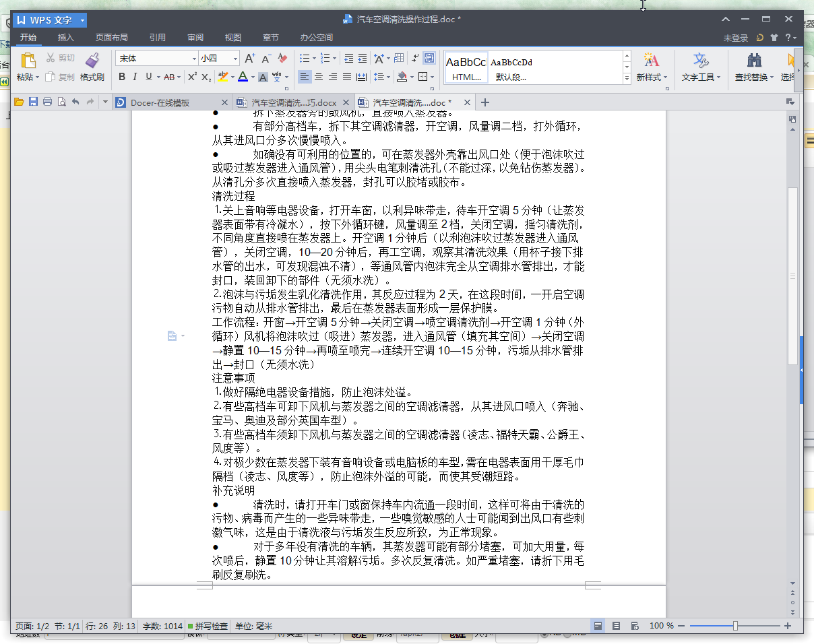Center align the paragraph
The image size is (814, 644).
pyautogui.click(x=319, y=77)
